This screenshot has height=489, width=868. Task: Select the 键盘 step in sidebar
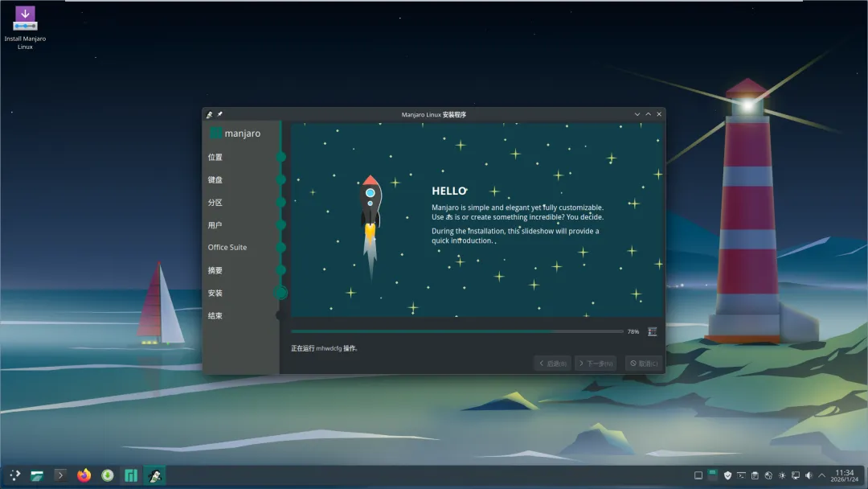[x=215, y=180]
